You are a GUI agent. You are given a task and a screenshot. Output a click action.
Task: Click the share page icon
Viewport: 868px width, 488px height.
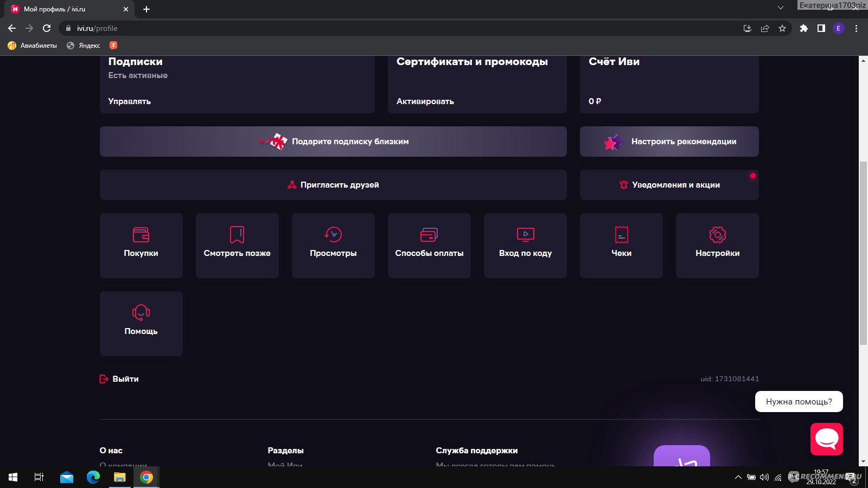pos(765,28)
